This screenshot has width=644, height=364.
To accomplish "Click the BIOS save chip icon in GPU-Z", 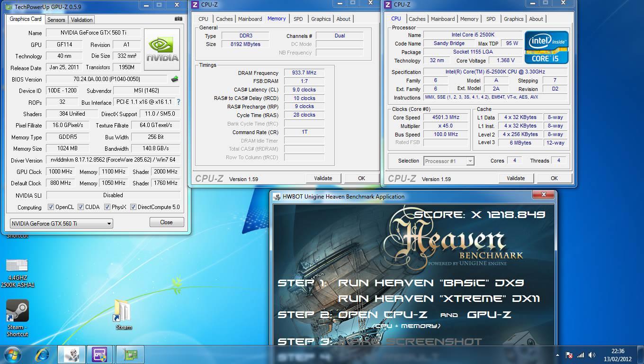I will tap(175, 79).
